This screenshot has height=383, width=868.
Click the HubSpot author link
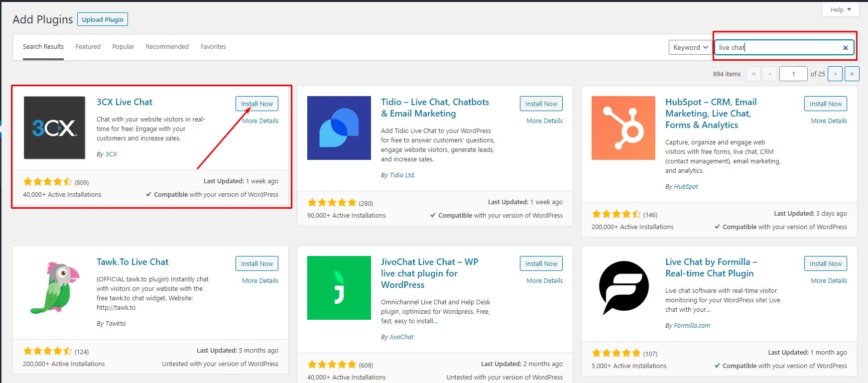(x=686, y=187)
